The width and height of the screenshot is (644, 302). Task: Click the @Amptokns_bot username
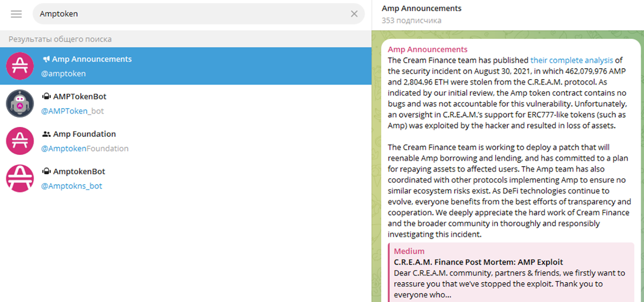tap(72, 186)
